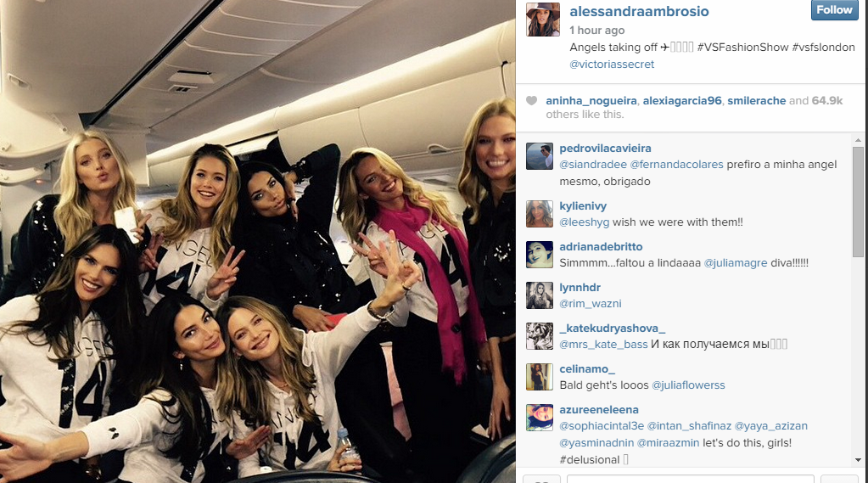The image size is (868, 483).
Task: Click the comment text input field
Action: coord(691,479)
